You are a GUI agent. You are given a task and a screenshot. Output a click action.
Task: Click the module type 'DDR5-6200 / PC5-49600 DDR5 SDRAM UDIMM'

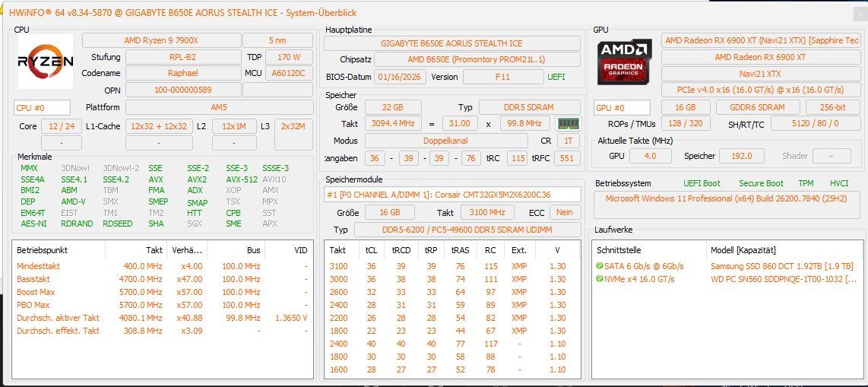coord(467,230)
